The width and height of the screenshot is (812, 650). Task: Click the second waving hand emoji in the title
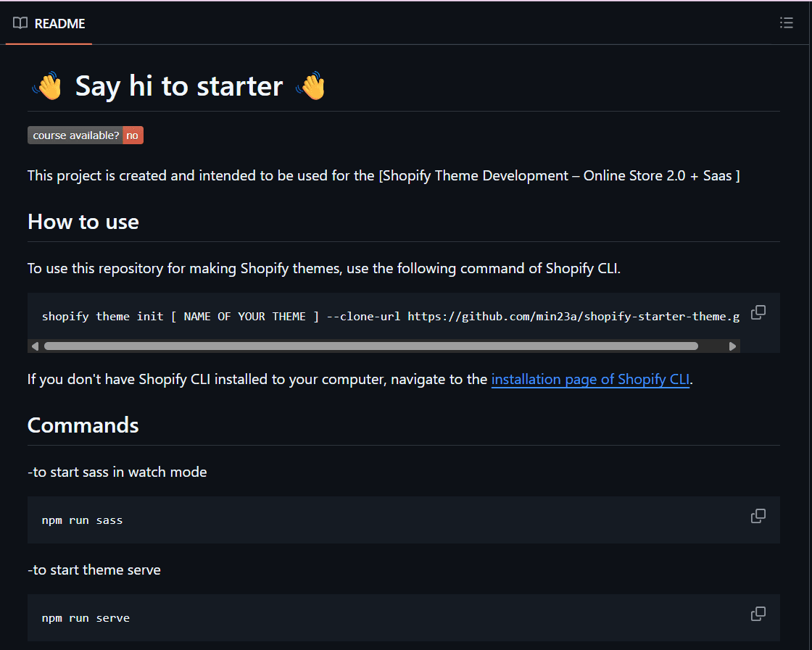point(311,85)
